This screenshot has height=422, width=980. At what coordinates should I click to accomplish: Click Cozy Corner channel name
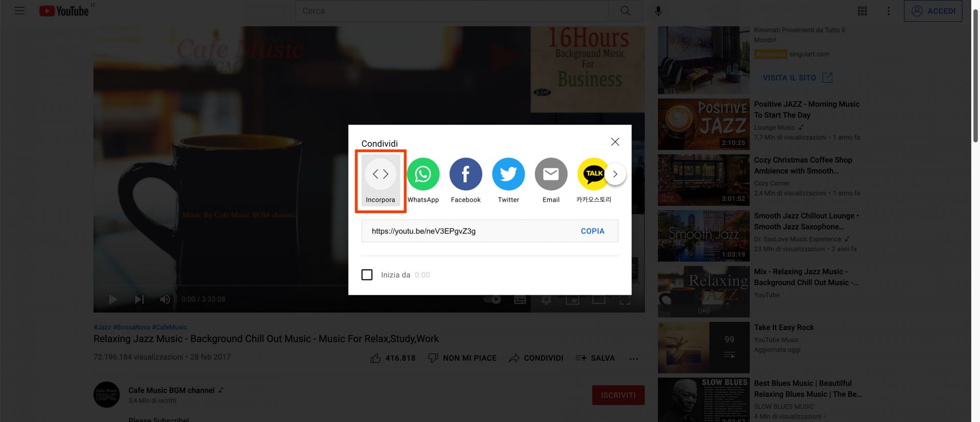[x=772, y=183]
